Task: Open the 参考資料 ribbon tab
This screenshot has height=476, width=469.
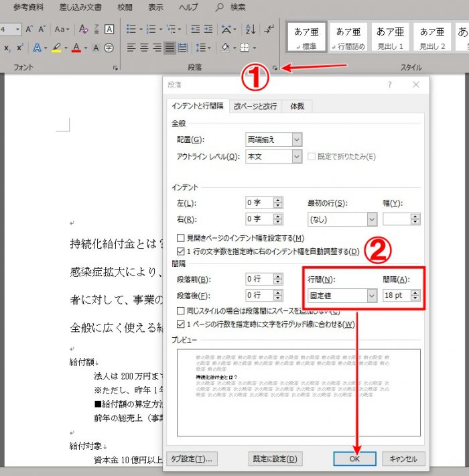Action: click(x=28, y=7)
